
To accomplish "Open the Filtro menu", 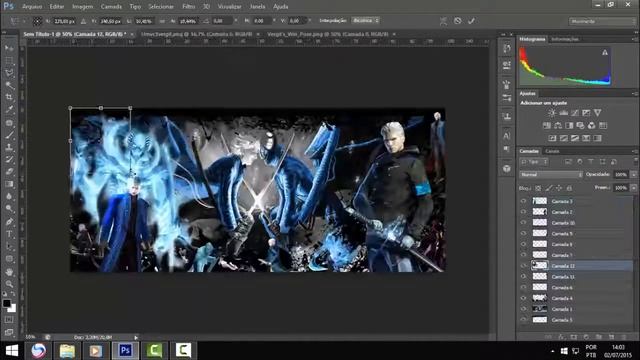I will point(188,7).
